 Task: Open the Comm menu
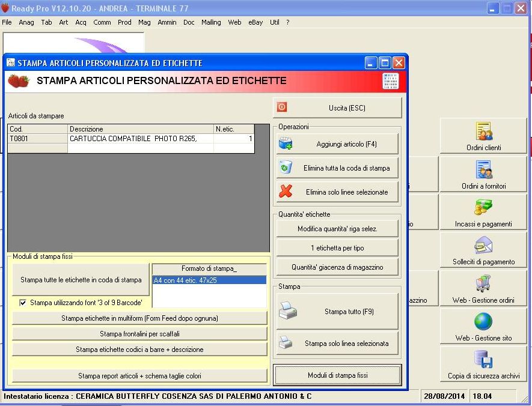point(102,22)
